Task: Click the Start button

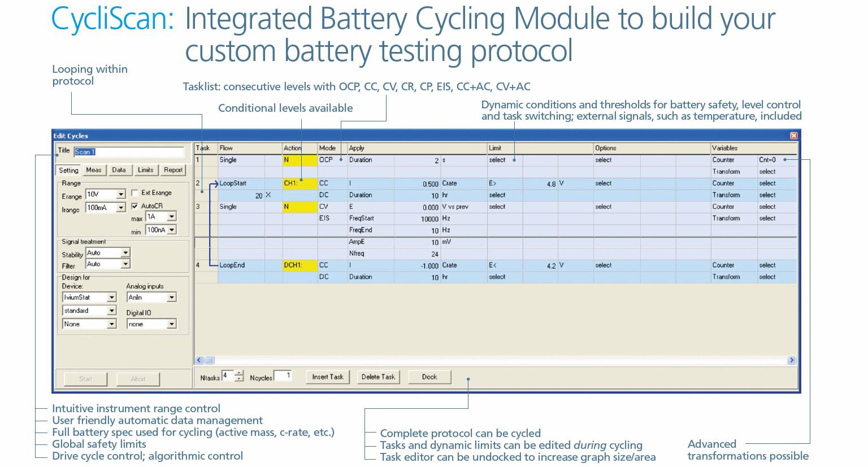Action: [x=86, y=379]
